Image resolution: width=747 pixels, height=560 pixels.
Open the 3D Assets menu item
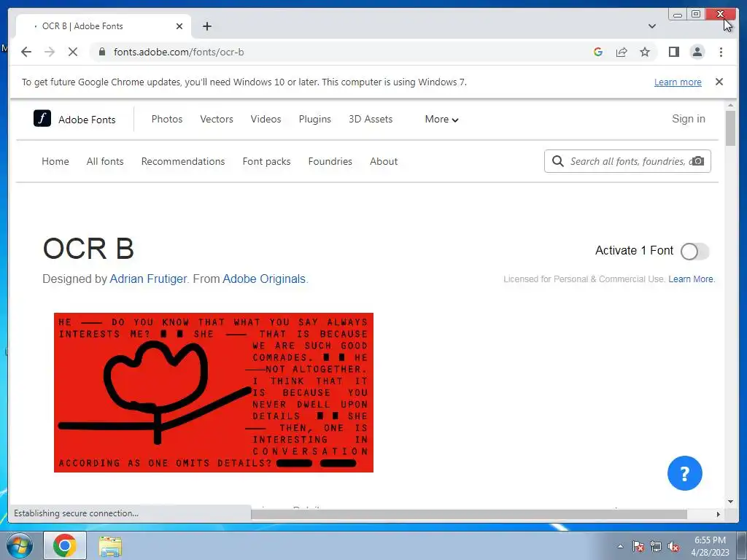371,119
